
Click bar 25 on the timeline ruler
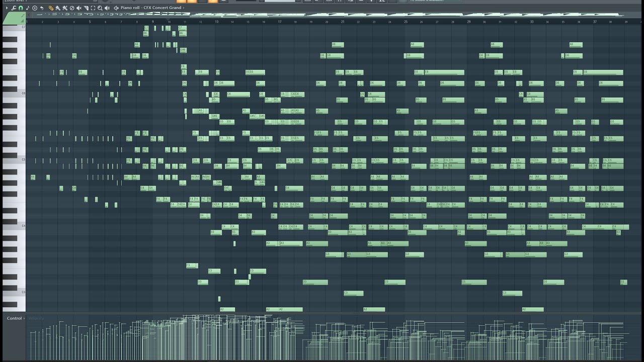point(406,22)
